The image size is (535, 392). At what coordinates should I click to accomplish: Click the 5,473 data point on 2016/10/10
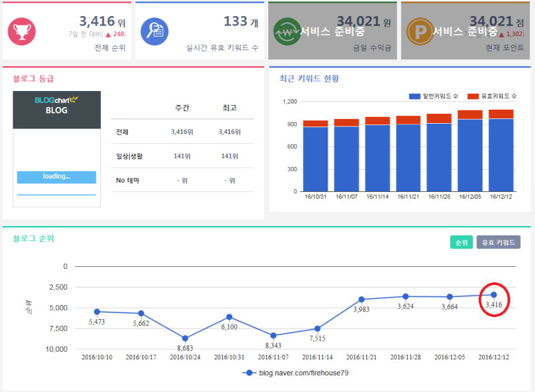97,312
